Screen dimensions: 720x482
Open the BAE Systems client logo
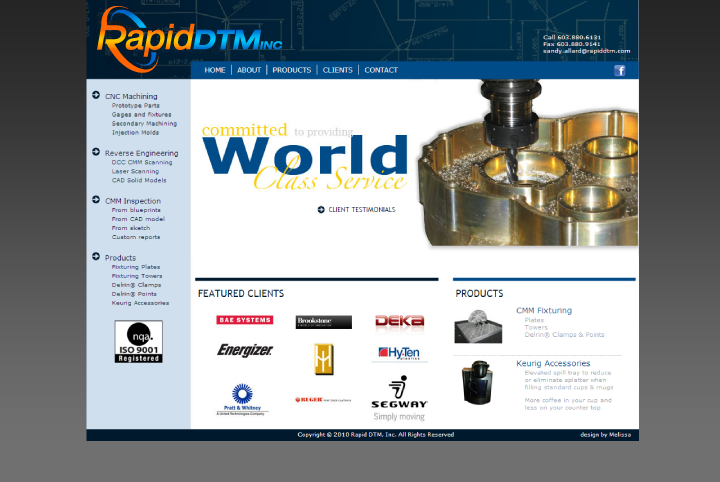[x=244, y=320]
